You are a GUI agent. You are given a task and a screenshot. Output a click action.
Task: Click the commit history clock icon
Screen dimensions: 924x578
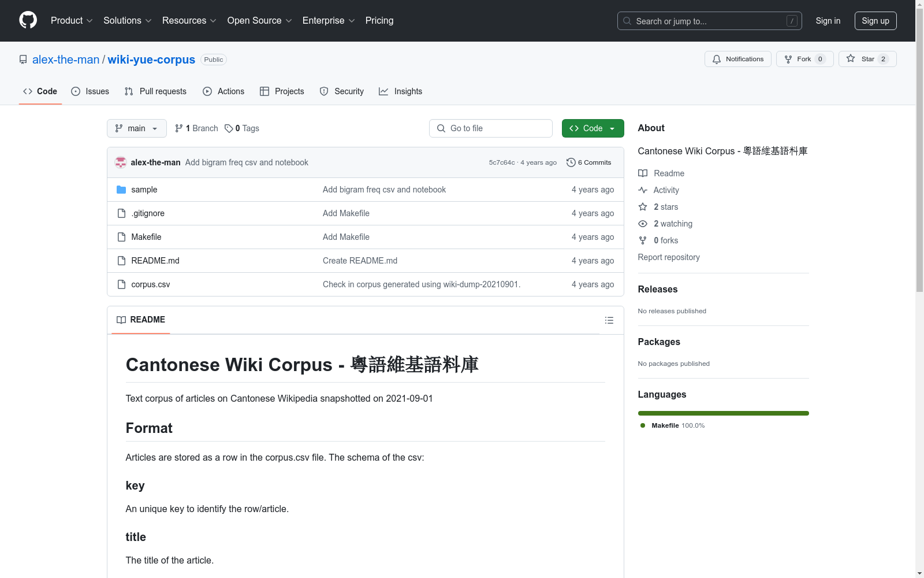pos(571,162)
